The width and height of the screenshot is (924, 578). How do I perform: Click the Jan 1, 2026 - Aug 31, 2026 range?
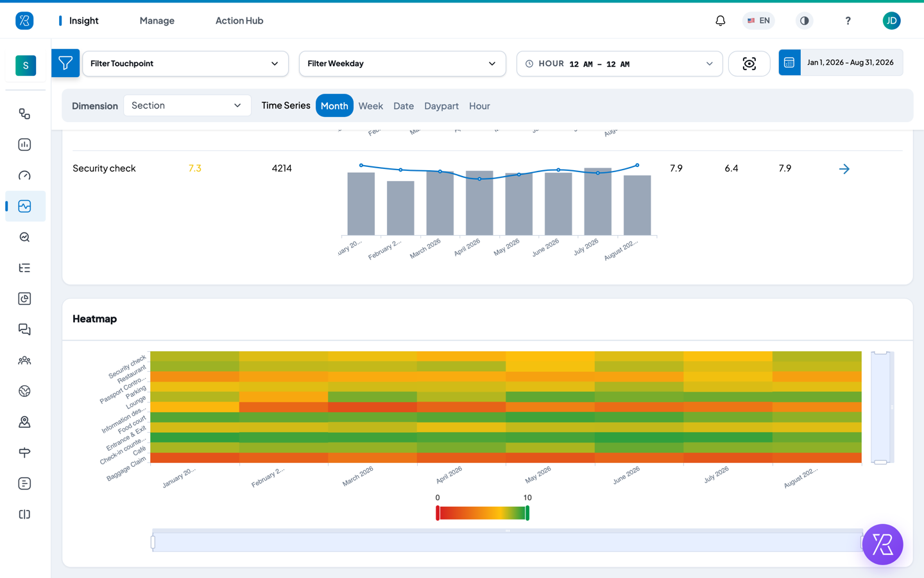click(x=850, y=62)
